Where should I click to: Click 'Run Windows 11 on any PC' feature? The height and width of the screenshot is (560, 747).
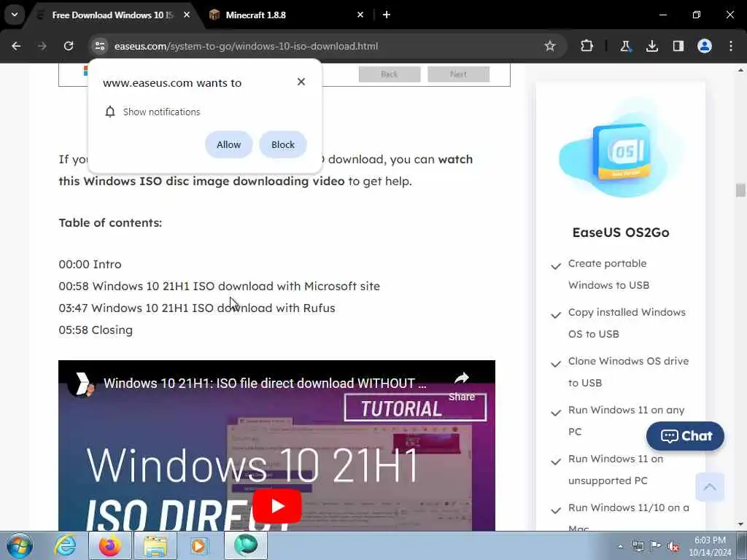pos(626,421)
